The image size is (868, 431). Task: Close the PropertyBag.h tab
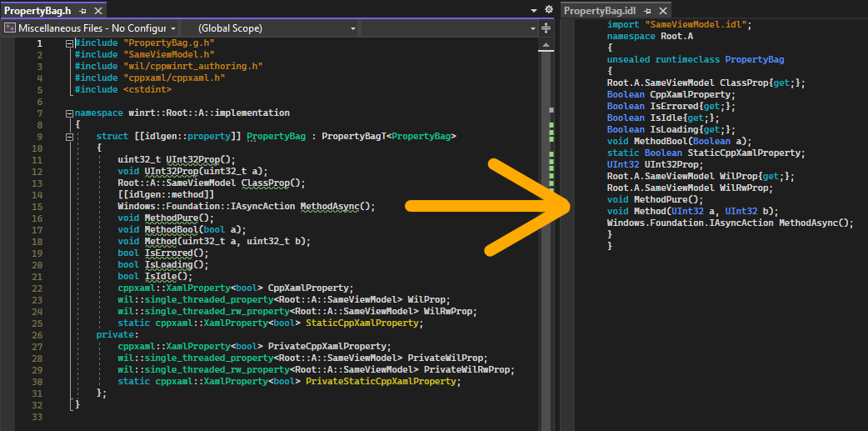point(98,10)
